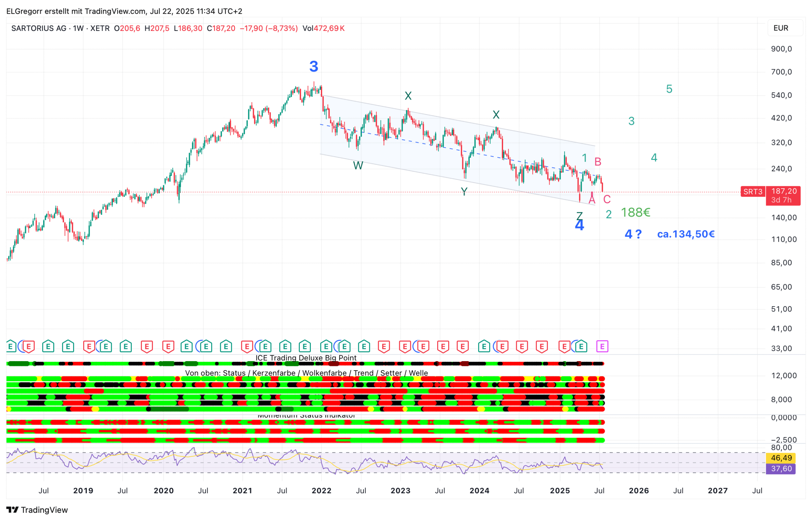Viewport: 812px width, 521px height.
Task: Click the 'Von oben: Status' indicator legend
Action: click(x=306, y=373)
